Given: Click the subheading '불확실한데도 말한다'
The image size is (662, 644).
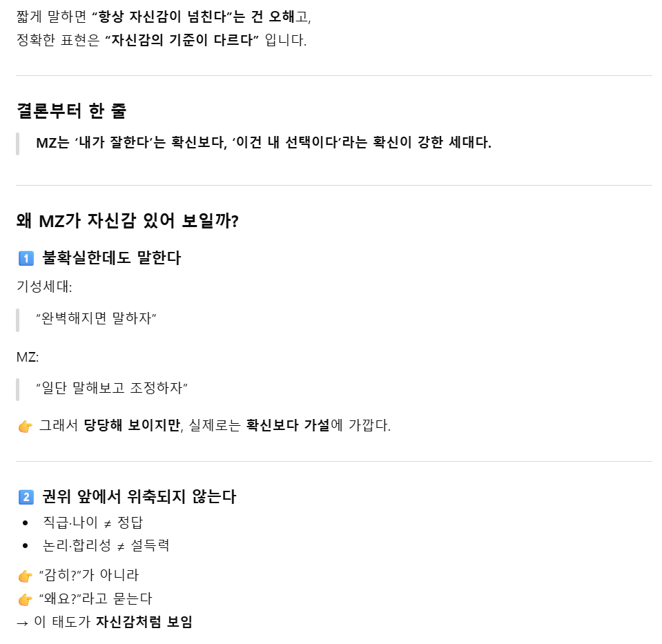Looking at the screenshot, I should tap(111, 258).
